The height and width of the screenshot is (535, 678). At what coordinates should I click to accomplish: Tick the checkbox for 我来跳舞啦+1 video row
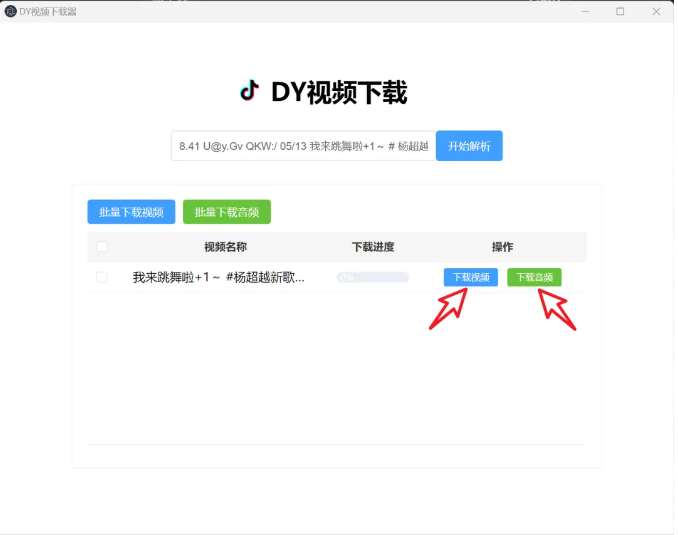coord(102,277)
